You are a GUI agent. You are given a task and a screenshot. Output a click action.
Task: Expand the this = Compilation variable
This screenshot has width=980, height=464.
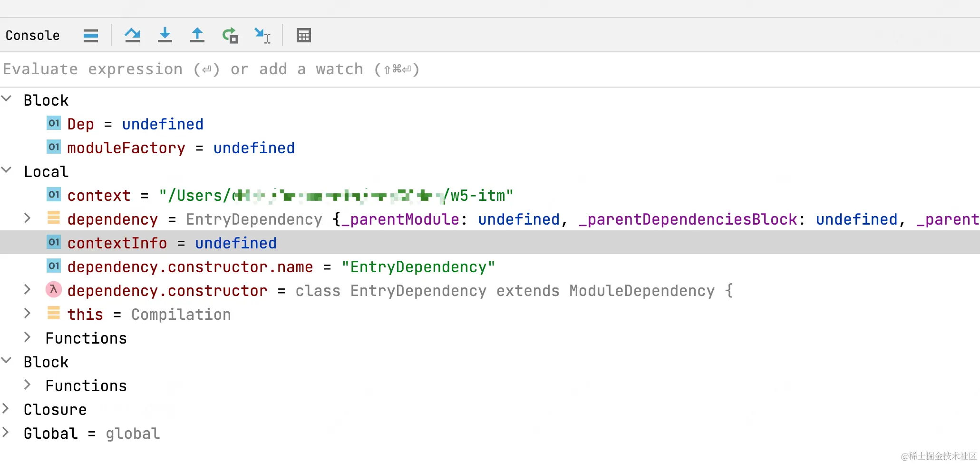[x=28, y=314]
